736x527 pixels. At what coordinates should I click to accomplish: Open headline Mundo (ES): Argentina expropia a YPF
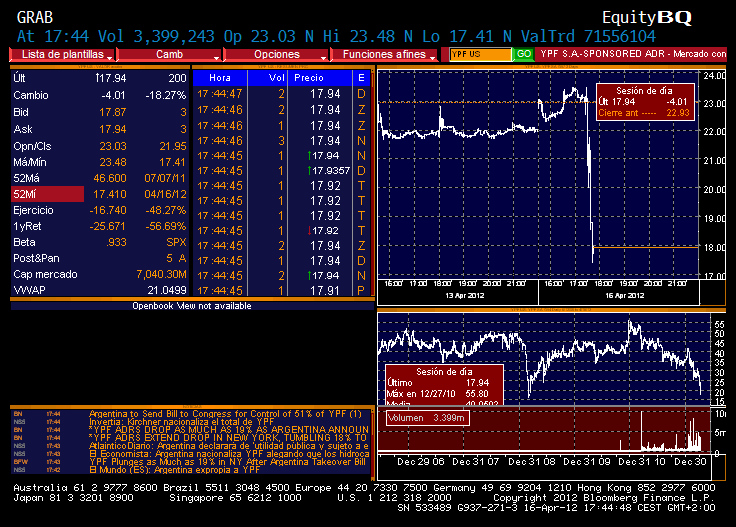coord(175,470)
